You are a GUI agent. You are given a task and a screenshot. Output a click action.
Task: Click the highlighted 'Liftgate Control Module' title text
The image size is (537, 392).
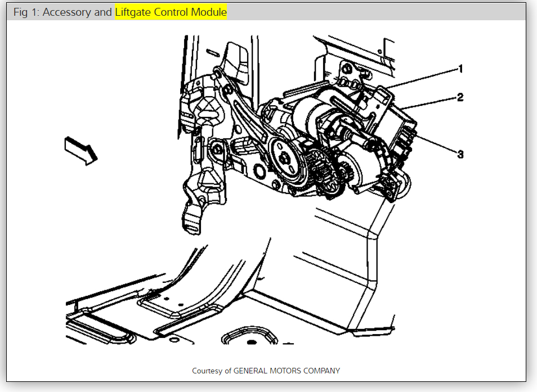coord(171,12)
